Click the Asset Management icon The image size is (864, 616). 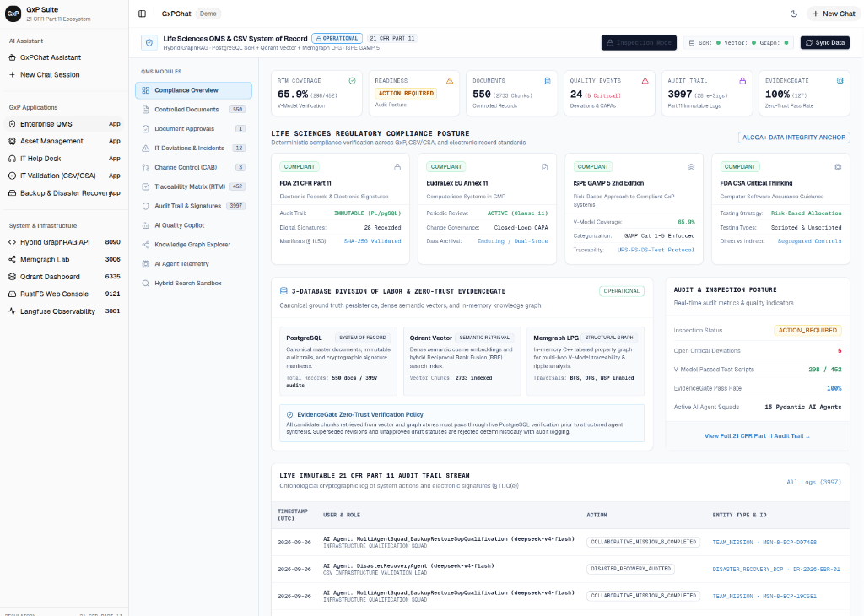pyautogui.click(x=12, y=141)
